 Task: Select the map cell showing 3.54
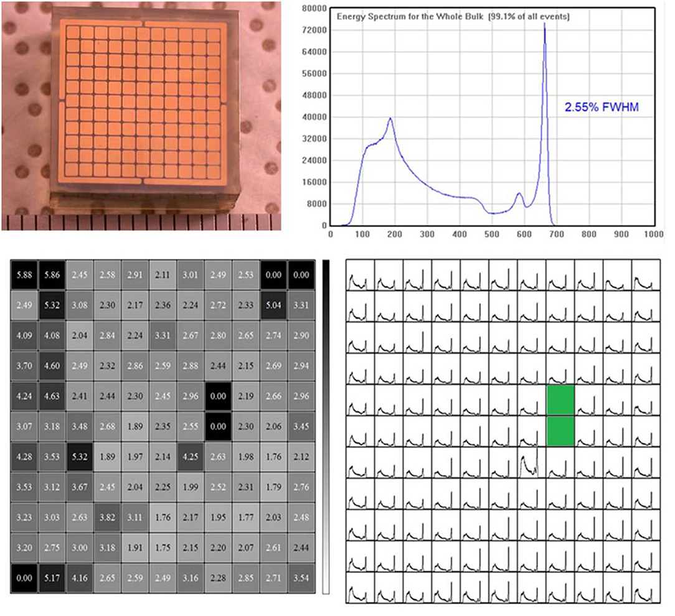[x=301, y=577]
